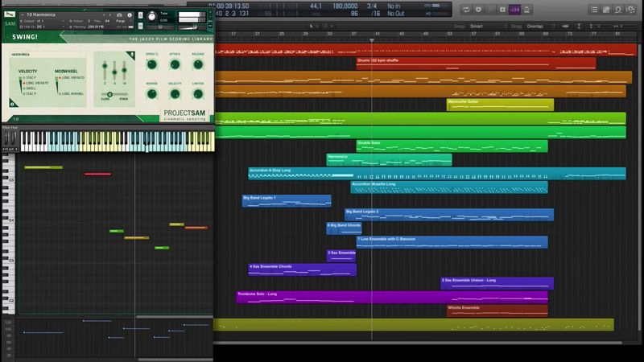Viewport: 644px width, 362px height.
Task: Open instrument info in Kontakt header
Action: 130,14
